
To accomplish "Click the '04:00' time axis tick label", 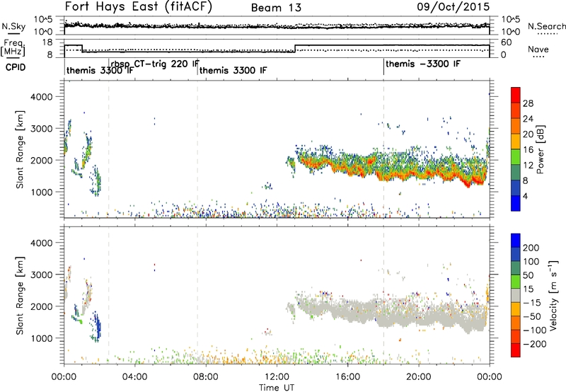I will tap(135, 376).
